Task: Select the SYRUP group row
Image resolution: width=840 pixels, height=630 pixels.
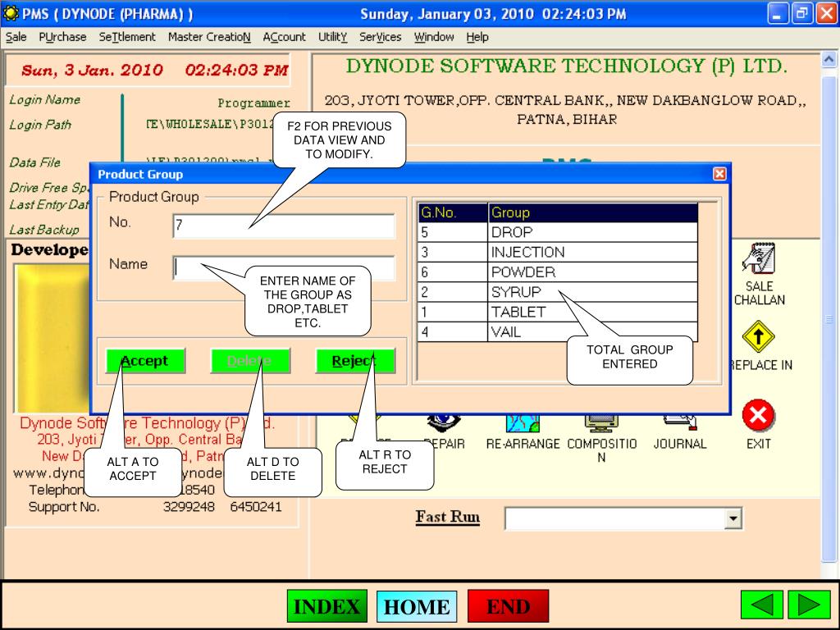Action: pos(558,292)
